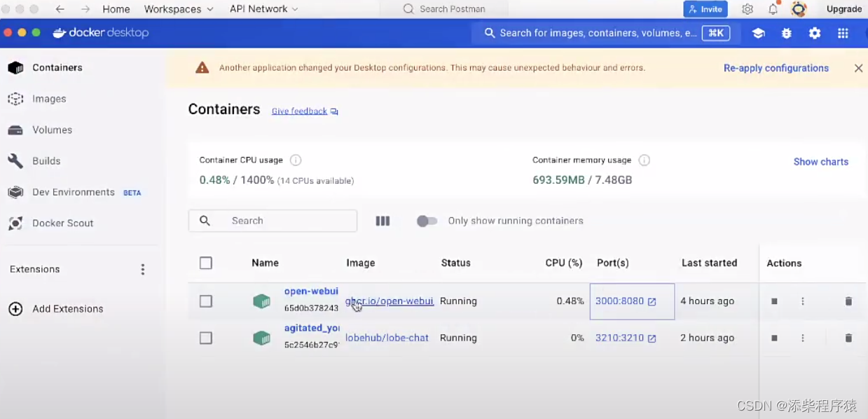Viewport: 868px width, 419px height.
Task: Toggle Only show running containers
Action: (x=427, y=221)
